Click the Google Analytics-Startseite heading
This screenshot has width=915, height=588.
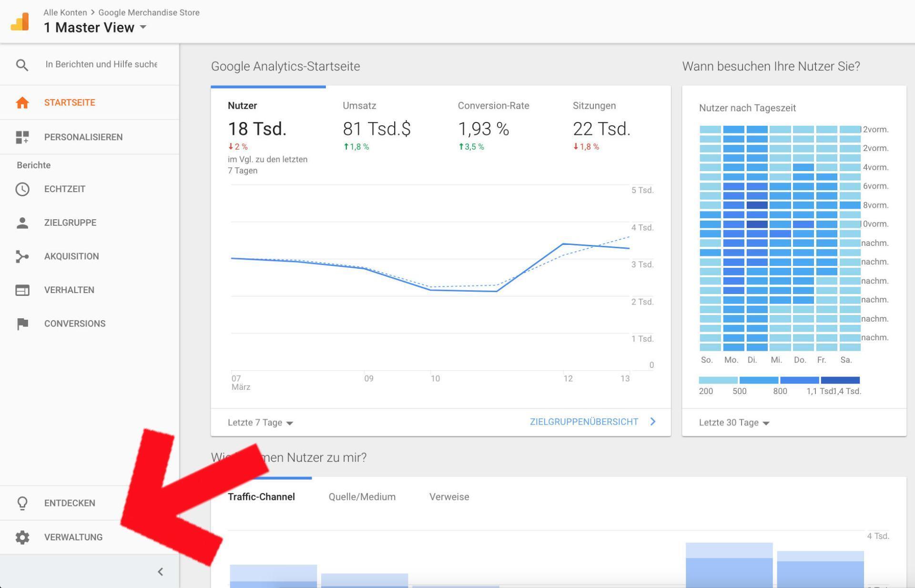285,66
